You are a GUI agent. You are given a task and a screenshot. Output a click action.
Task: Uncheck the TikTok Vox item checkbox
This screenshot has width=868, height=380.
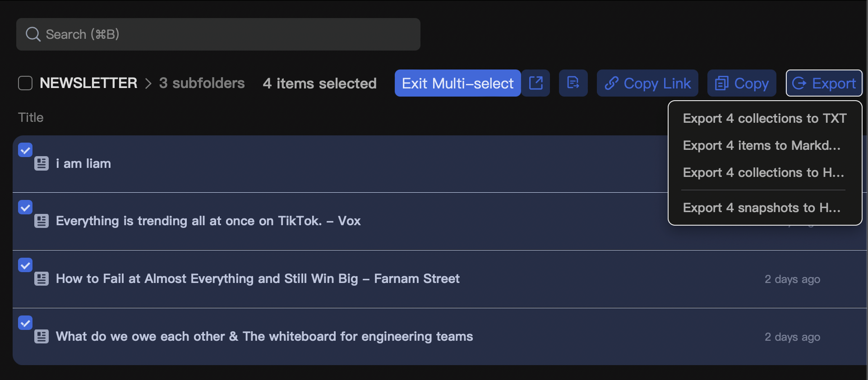(25, 207)
